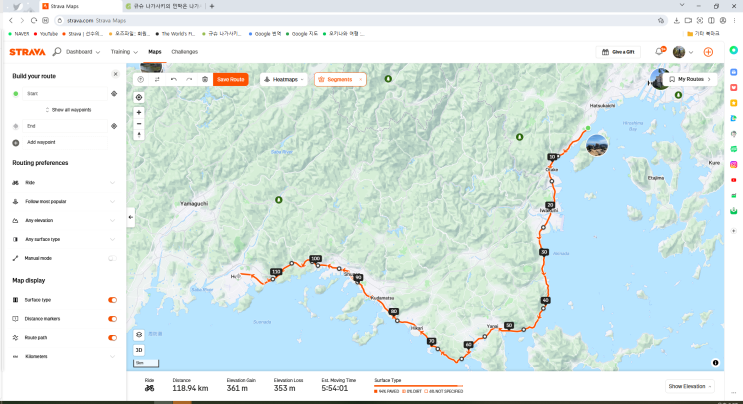Enable Manual mode switch
This screenshot has width=743, height=404.
[112, 258]
